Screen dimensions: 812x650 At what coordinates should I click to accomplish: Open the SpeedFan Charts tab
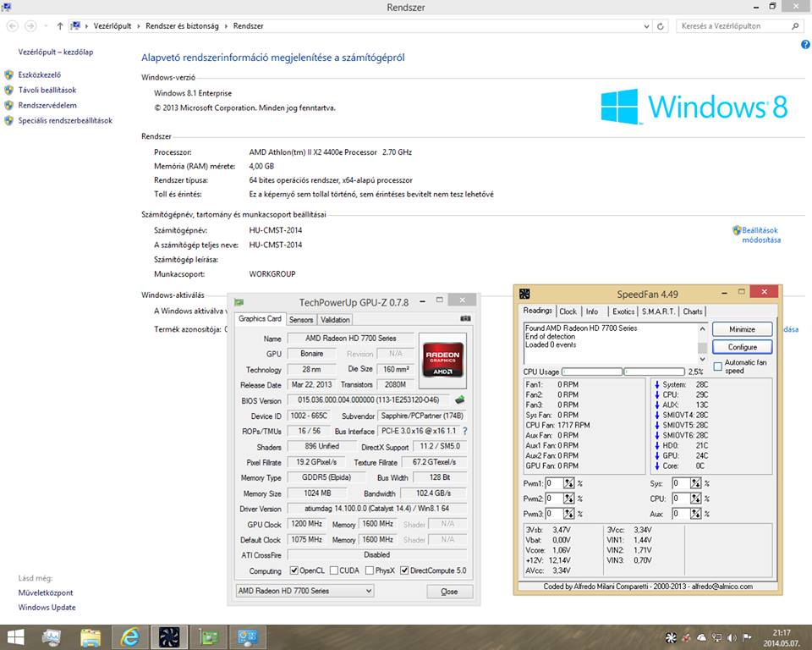pos(693,311)
